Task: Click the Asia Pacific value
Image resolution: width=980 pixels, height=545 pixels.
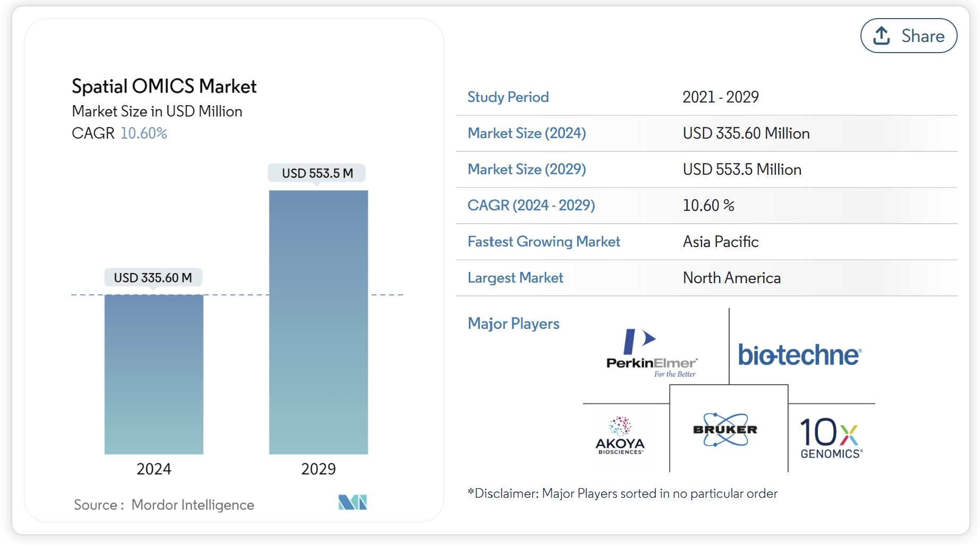Action: coord(721,242)
